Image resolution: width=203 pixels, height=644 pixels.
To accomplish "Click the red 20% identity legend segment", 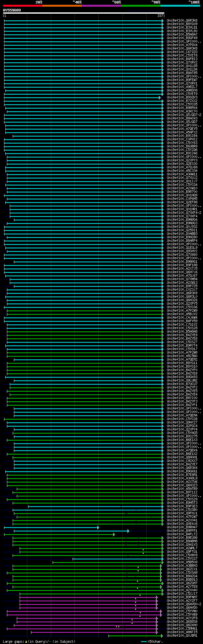I will point(23,6).
